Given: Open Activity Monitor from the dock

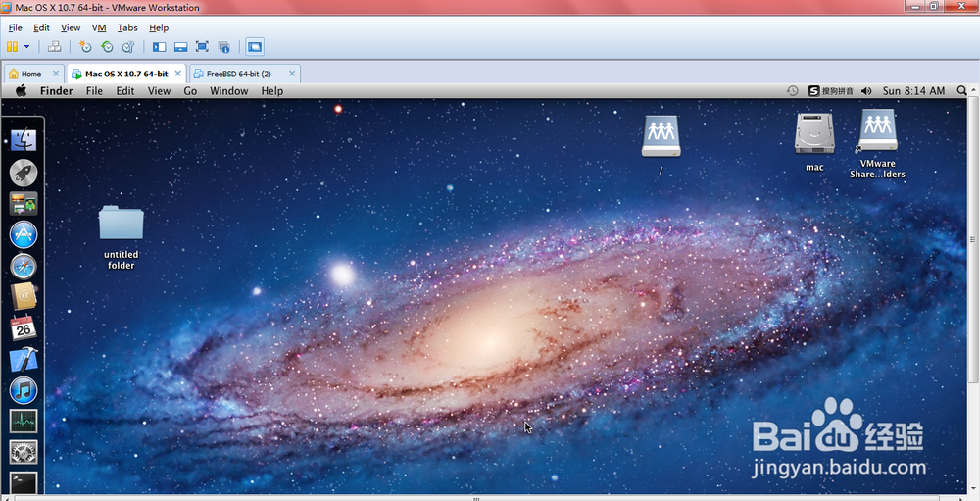Looking at the screenshot, I should (x=24, y=422).
